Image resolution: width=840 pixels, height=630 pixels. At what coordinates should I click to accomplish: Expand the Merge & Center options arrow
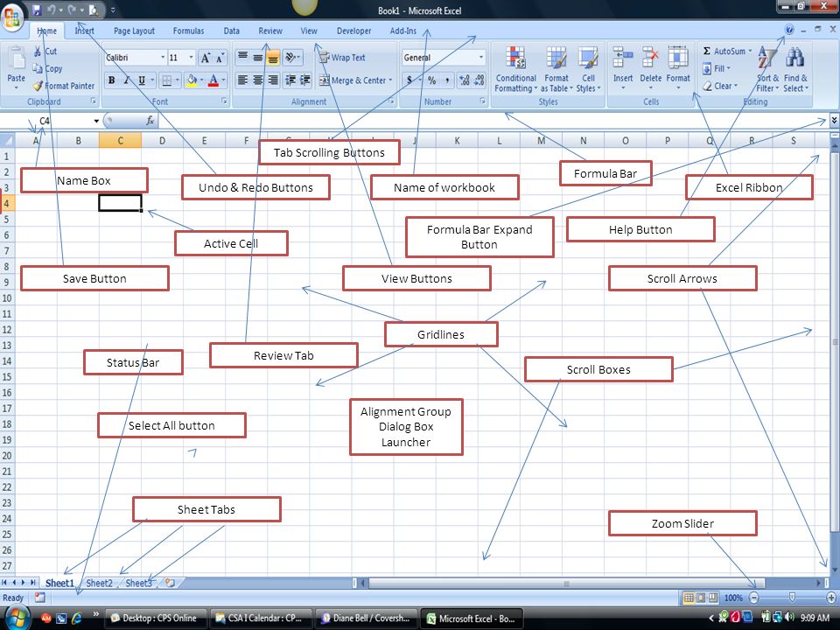pyautogui.click(x=390, y=80)
